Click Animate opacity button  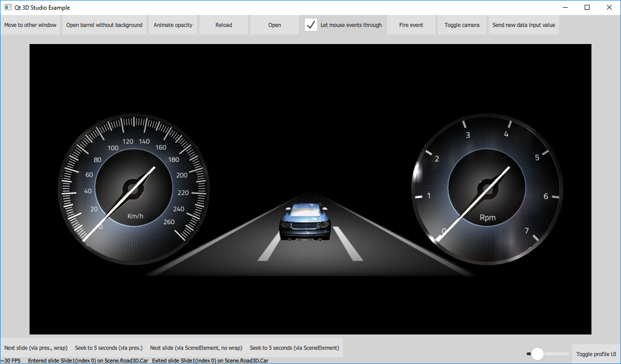(x=173, y=25)
